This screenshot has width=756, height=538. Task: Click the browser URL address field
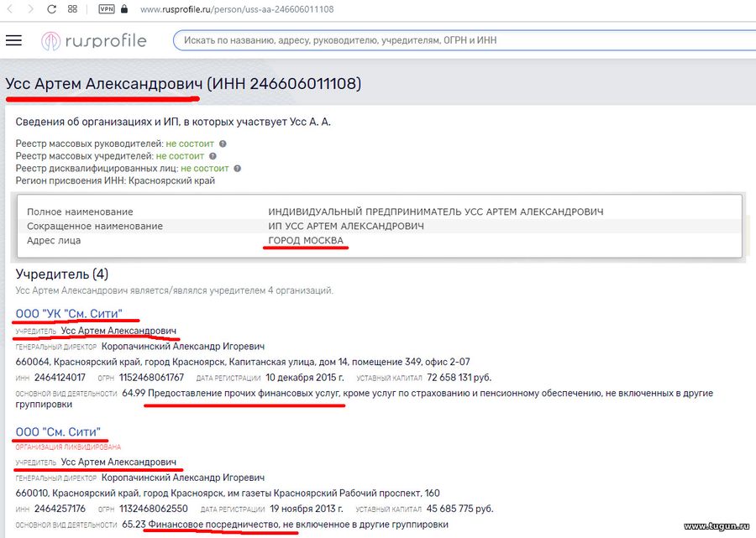click(x=237, y=9)
